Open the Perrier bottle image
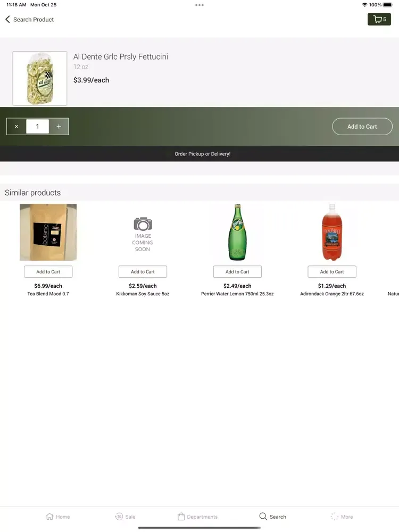This screenshot has width=399, height=532. click(237, 232)
